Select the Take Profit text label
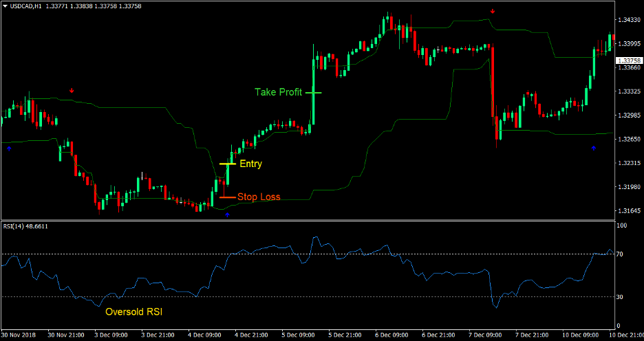 pyautogui.click(x=278, y=92)
